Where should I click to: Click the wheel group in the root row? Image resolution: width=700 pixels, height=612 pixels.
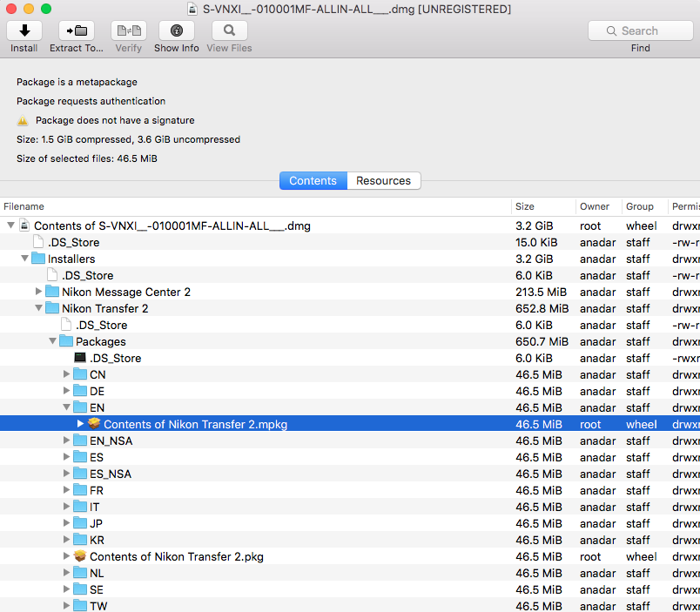click(x=641, y=225)
